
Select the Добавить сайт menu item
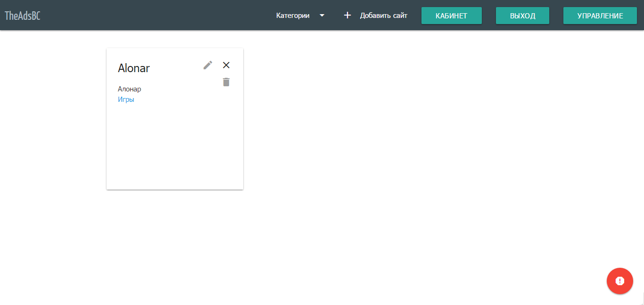pos(383,16)
